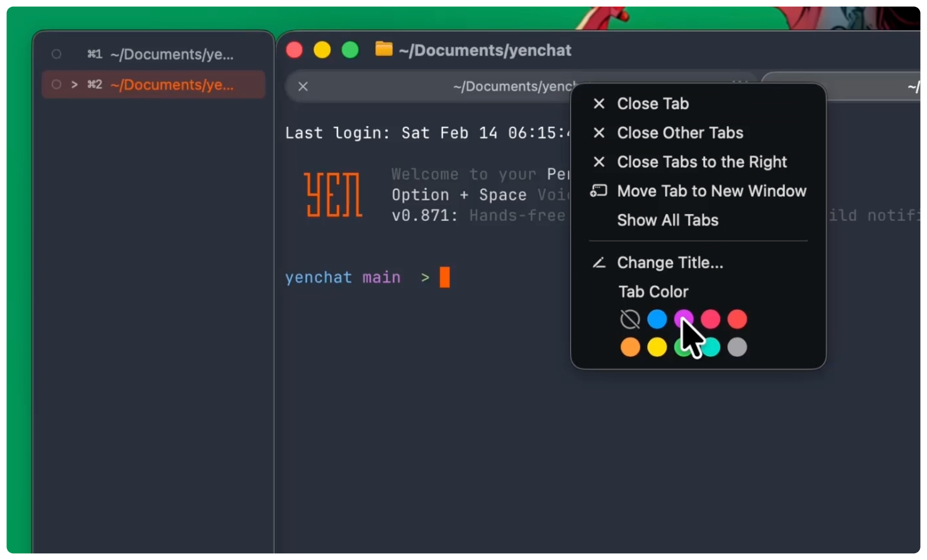Click the chevron arrow on sidebar tab ⌘2

(x=75, y=84)
